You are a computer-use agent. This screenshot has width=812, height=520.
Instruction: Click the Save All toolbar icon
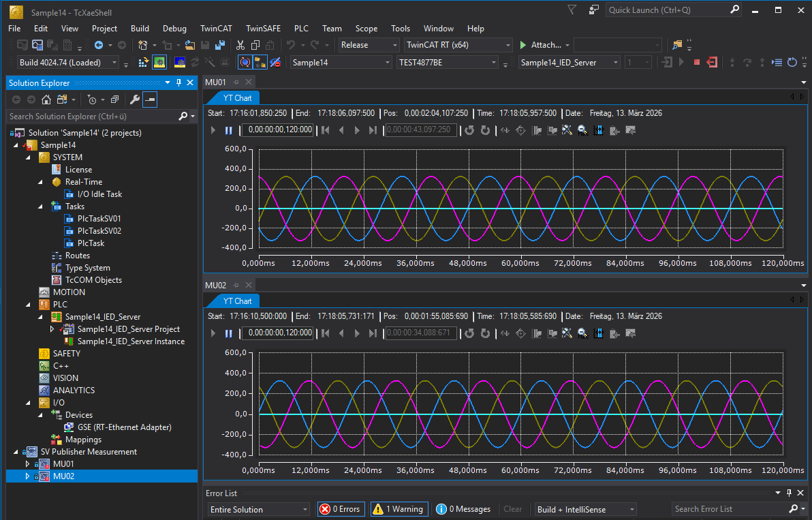(x=219, y=45)
